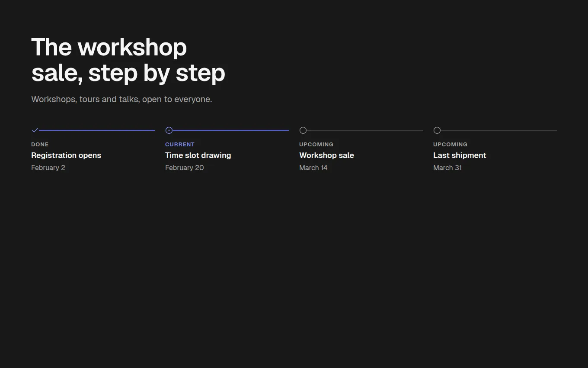Click the 'March 14' date
The image size is (588, 368).
click(x=313, y=168)
